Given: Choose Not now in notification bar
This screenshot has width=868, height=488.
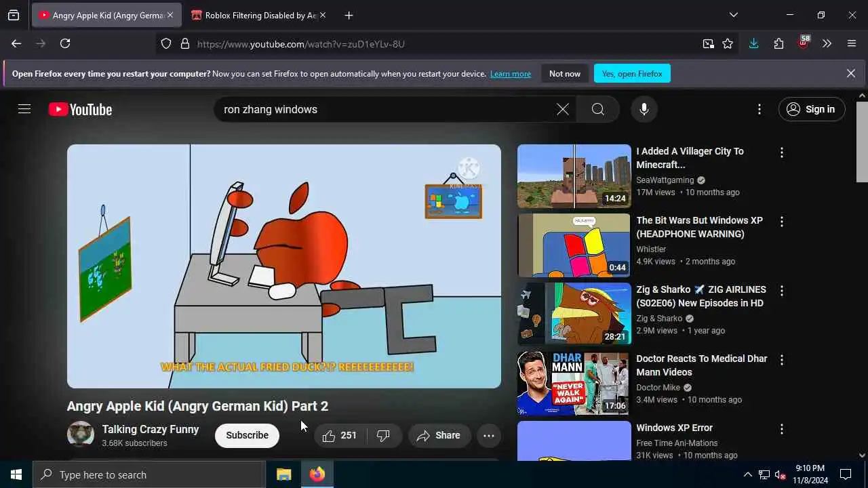Looking at the screenshot, I should tap(565, 74).
